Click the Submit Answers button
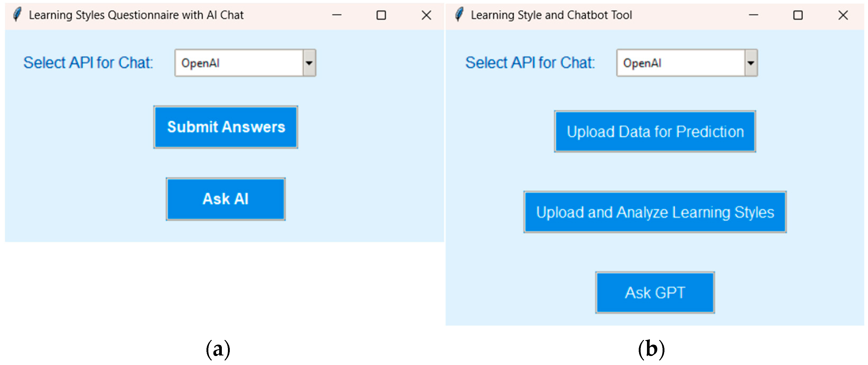868x365 pixels. click(x=226, y=127)
